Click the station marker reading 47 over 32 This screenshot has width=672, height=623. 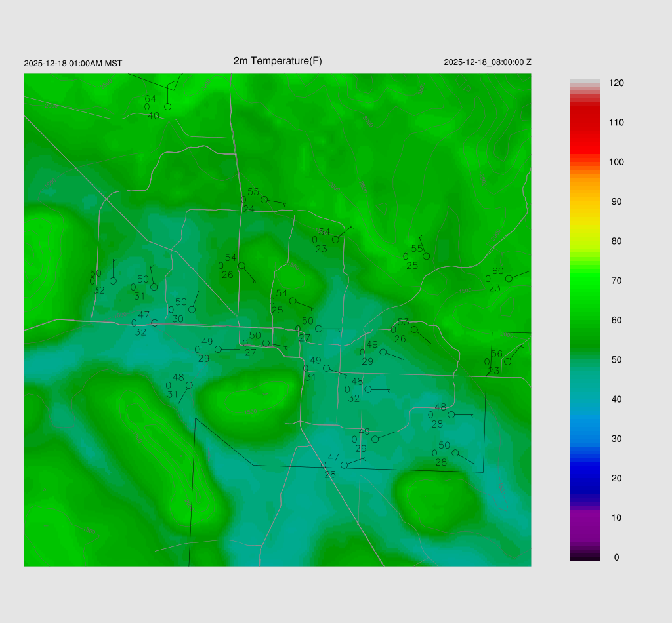pyautogui.click(x=154, y=323)
